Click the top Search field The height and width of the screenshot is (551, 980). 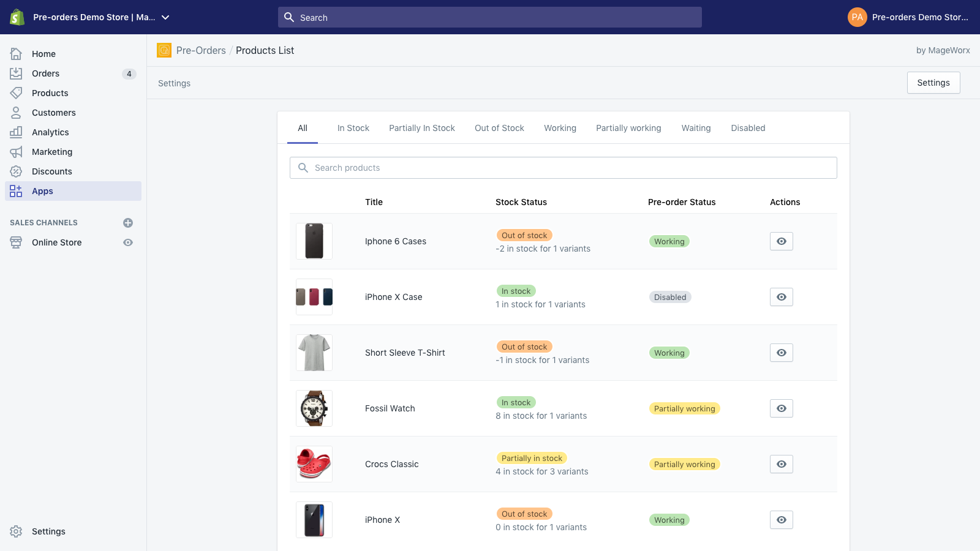490,17
